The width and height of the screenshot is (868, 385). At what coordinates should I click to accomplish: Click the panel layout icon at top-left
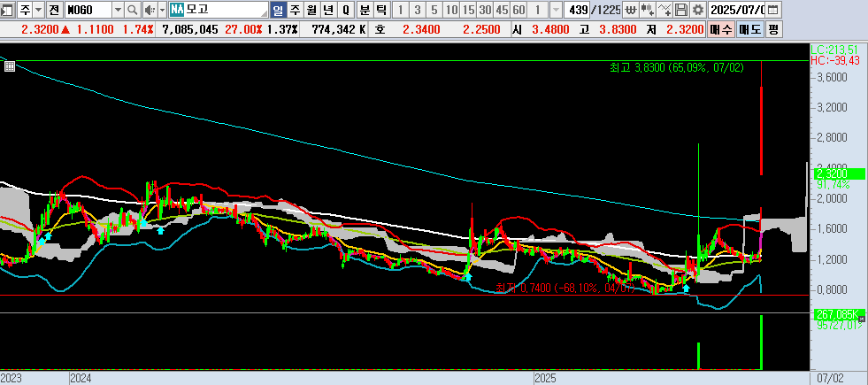pyautogui.click(x=8, y=10)
